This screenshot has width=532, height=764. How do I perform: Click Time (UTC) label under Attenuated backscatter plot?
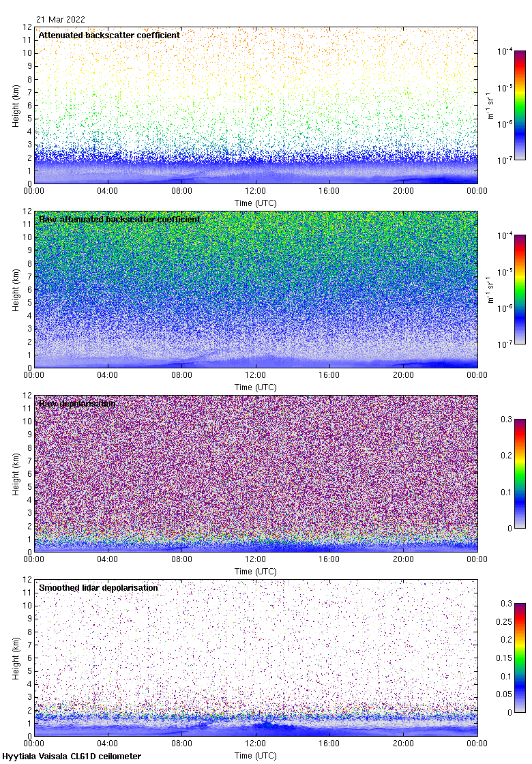pyautogui.click(x=255, y=203)
